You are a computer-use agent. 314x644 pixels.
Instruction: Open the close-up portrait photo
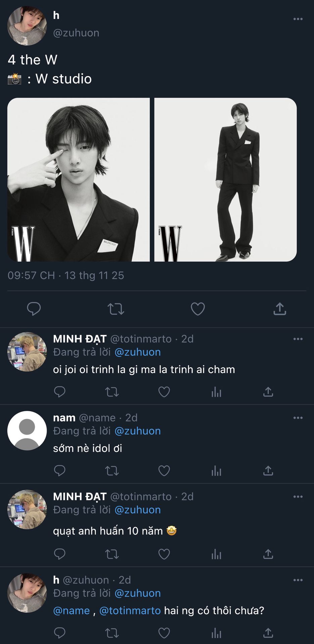pyautogui.click(x=79, y=179)
